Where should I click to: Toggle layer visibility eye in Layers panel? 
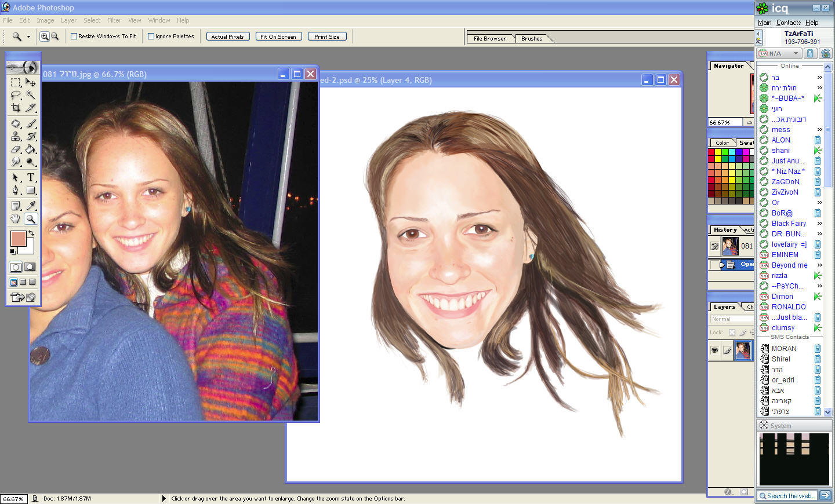coord(714,350)
